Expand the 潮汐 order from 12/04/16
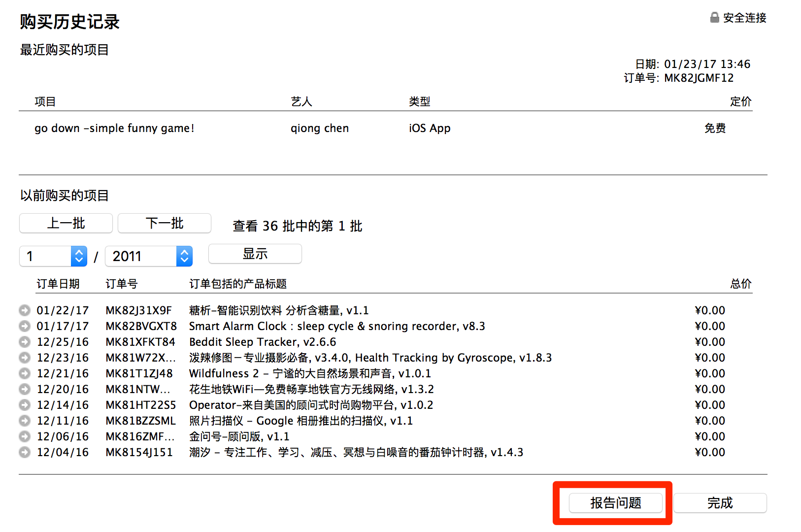 click(x=25, y=452)
